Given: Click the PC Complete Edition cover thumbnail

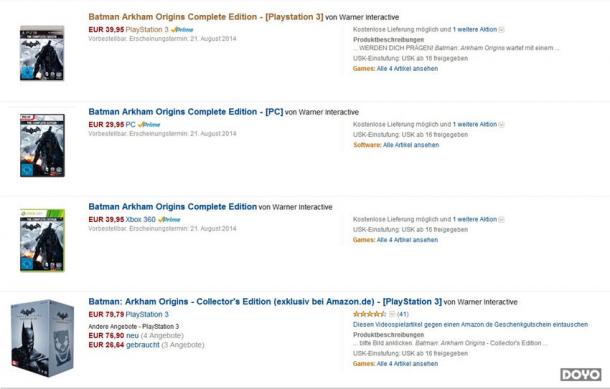Looking at the screenshot, I should click(42, 145).
